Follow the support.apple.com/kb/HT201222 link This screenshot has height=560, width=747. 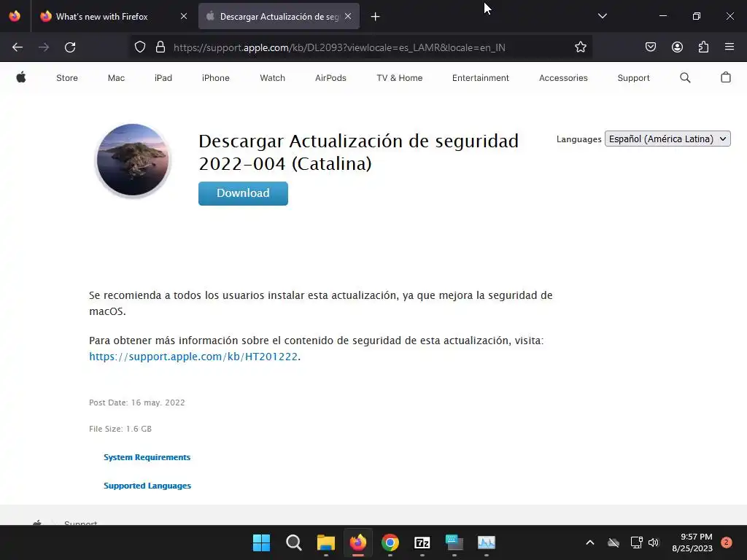point(193,356)
